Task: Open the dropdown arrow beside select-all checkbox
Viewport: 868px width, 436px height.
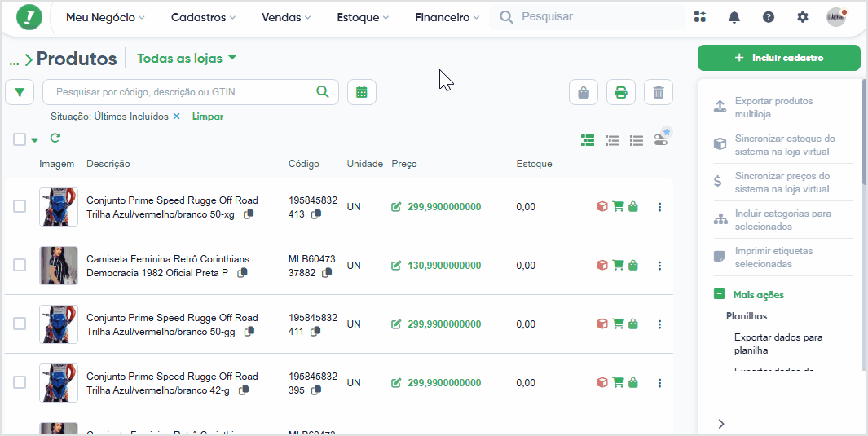Action: coord(35,140)
